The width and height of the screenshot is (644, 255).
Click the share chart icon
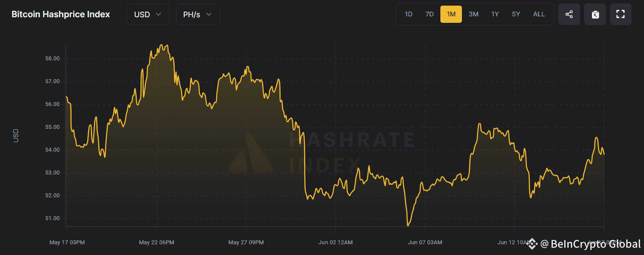(x=569, y=14)
